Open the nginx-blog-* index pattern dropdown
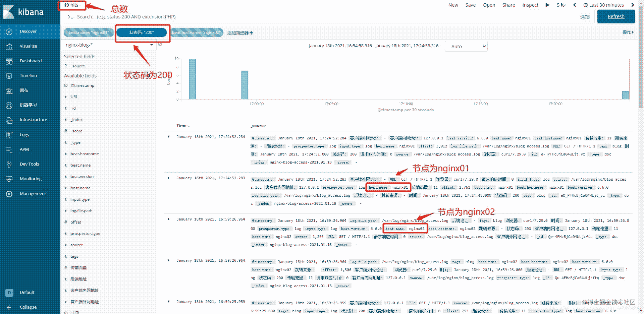 109,45
